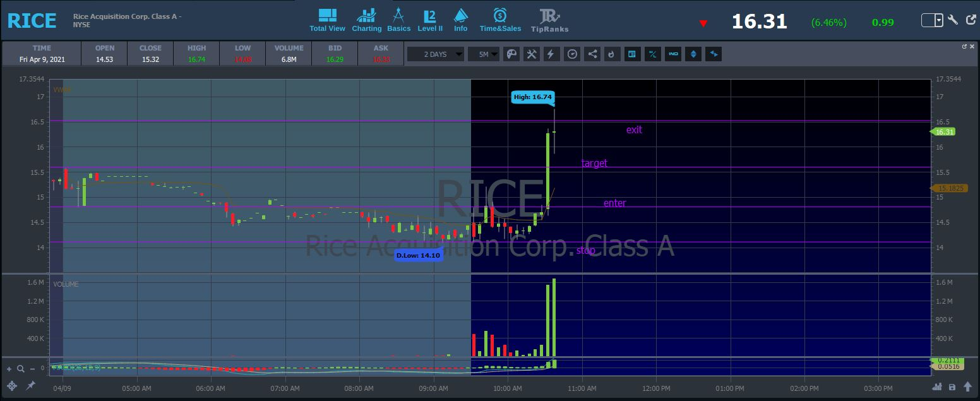The height and width of the screenshot is (401, 980).
Task: Click the HIGH value 16.74 in data bar
Action: (196, 59)
